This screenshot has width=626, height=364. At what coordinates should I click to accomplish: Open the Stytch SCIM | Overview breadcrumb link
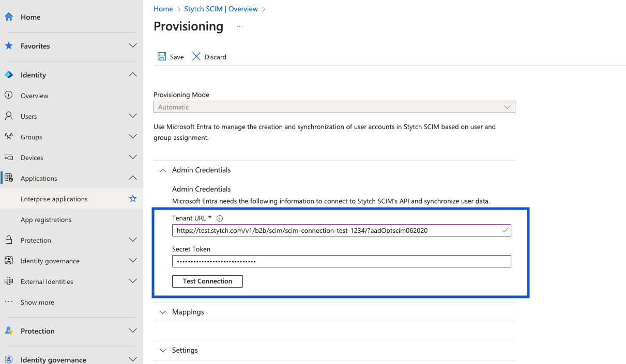coord(221,9)
